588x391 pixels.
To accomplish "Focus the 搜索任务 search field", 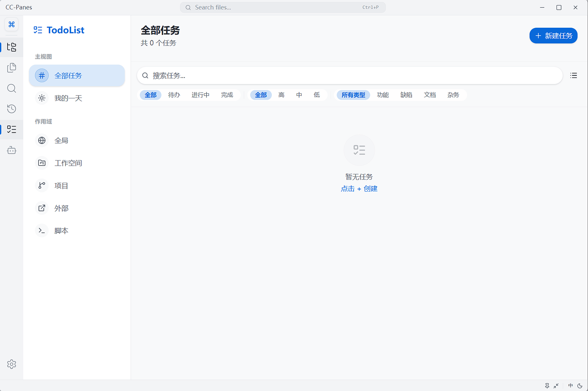I will pos(350,75).
